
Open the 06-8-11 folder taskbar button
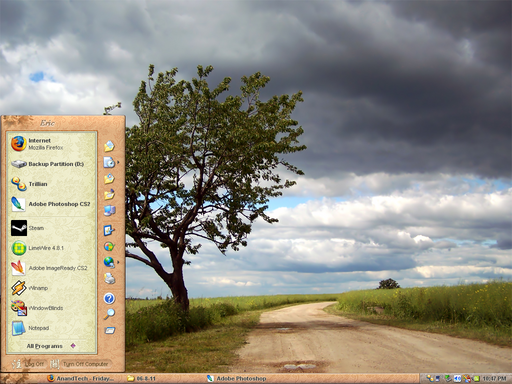pos(142,379)
